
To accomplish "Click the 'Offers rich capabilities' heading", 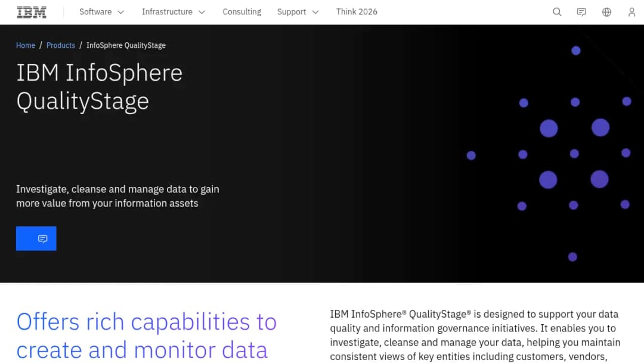I will (x=147, y=336).
